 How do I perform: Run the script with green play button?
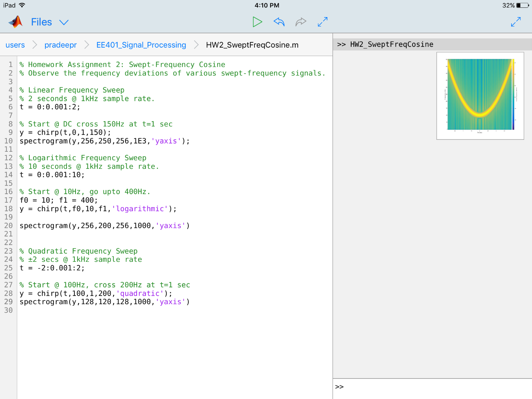coord(257,22)
